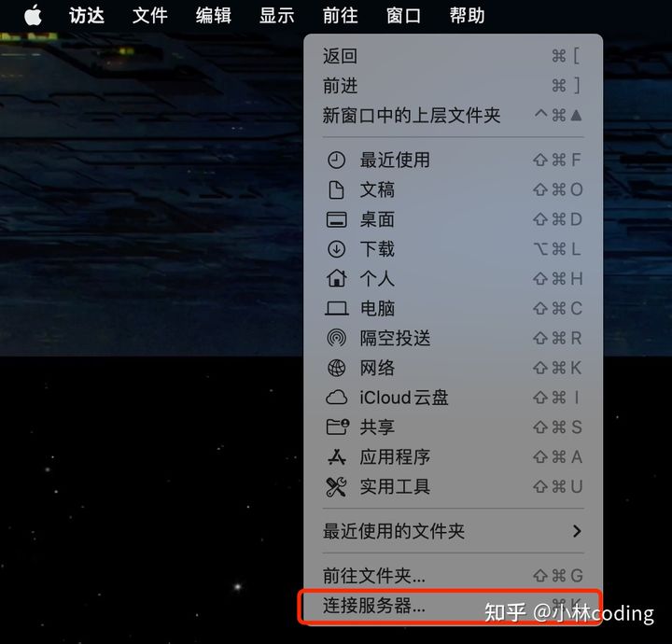This screenshot has width=672, height=644.
Task: Select the 实用工具 text entry
Action: coord(395,487)
